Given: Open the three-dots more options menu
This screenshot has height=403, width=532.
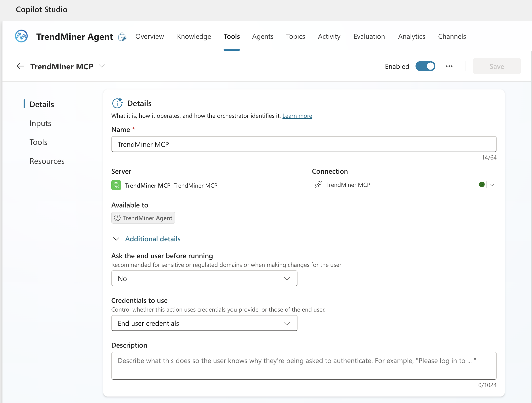Looking at the screenshot, I should pyautogui.click(x=449, y=66).
